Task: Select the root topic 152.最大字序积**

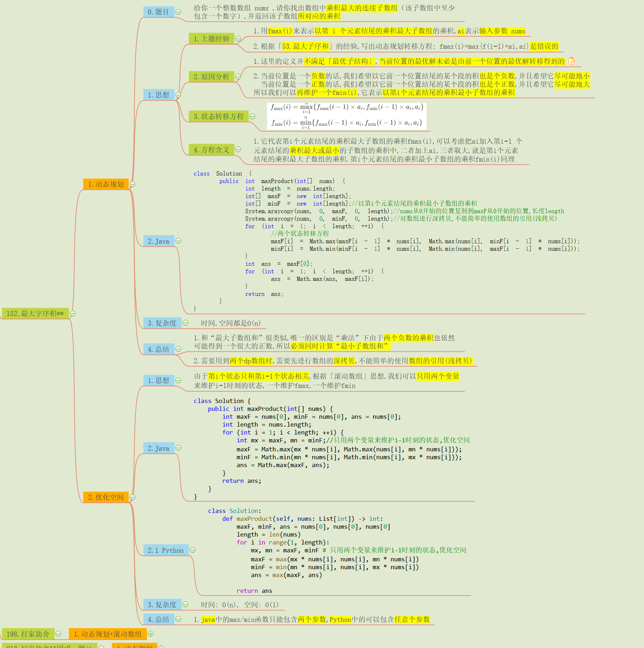Action: (x=35, y=313)
